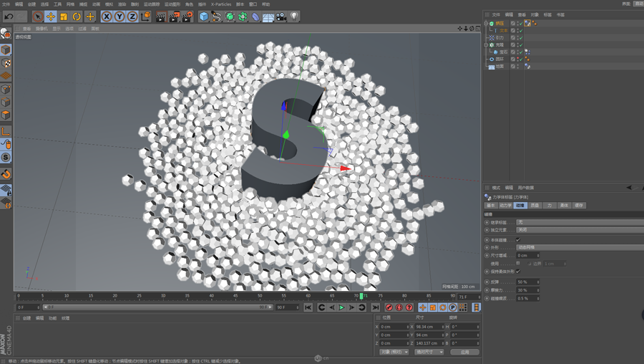Jump to the animation start
Image resolution: width=644 pixels, height=364 pixels.
coord(308,307)
